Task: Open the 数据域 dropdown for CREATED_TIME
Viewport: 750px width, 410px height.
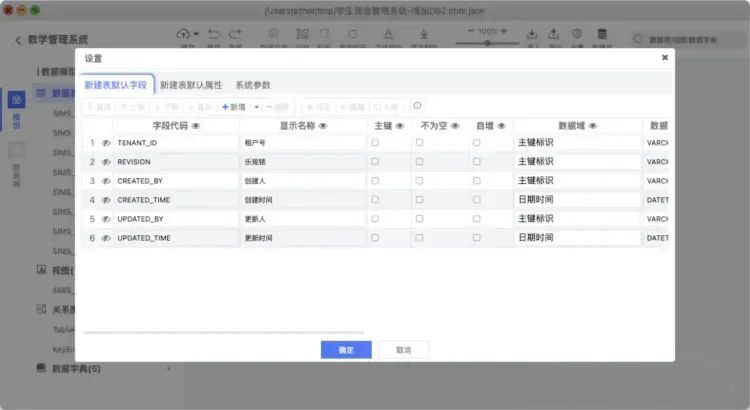Action: click(x=577, y=200)
